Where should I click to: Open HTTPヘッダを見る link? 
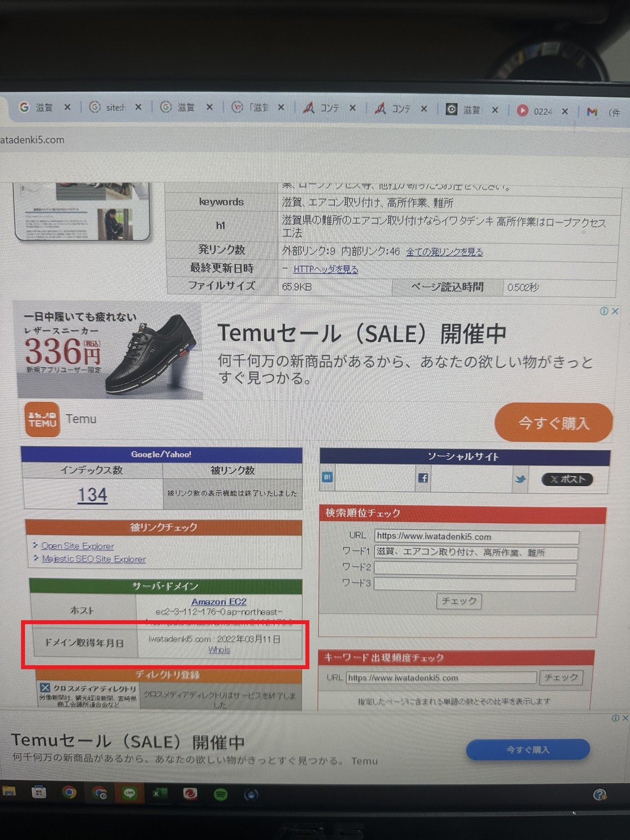(x=325, y=269)
